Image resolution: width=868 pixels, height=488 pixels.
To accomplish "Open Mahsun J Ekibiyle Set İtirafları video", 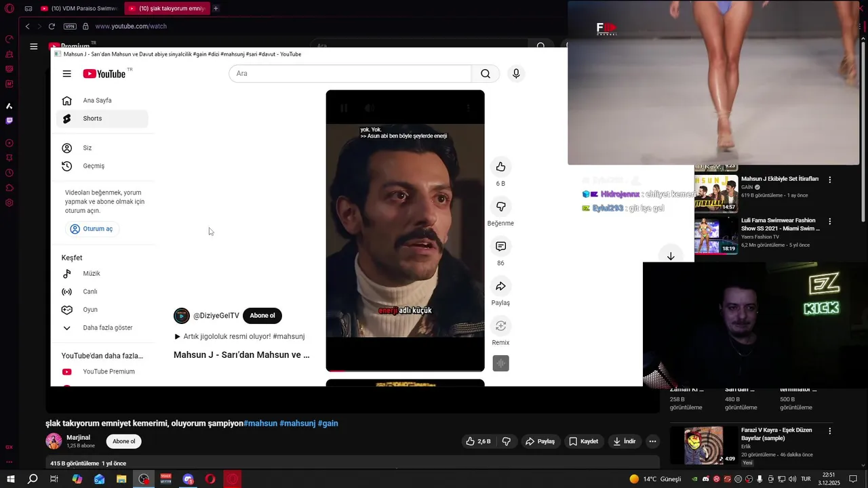I will [x=780, y=179].
